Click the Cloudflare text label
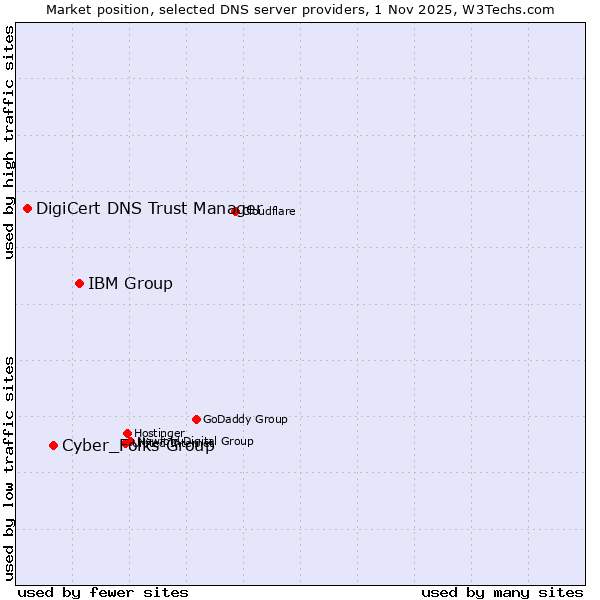 [270, 211]
